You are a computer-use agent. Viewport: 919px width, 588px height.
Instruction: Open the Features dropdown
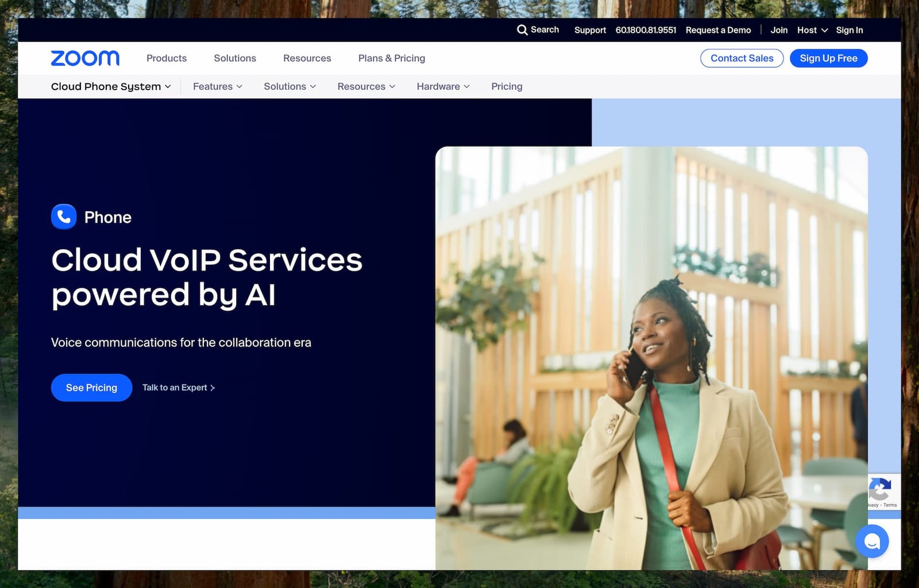(x=217, y=86)
